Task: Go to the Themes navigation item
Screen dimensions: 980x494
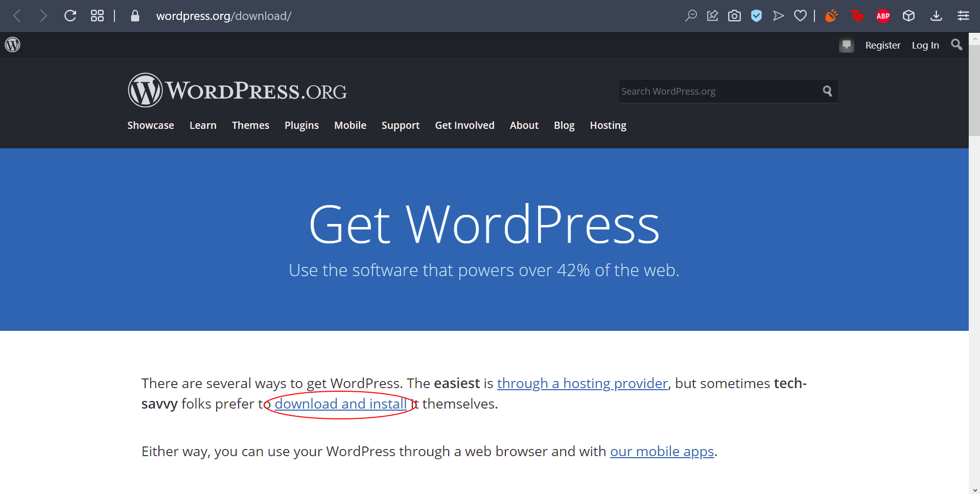Action: (250, 125)
